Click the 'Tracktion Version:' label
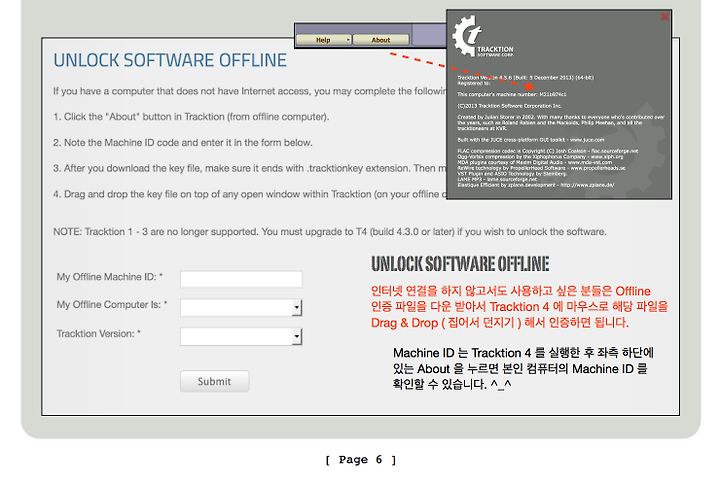This screenshot has height=483, width=720. click(98, 334)
